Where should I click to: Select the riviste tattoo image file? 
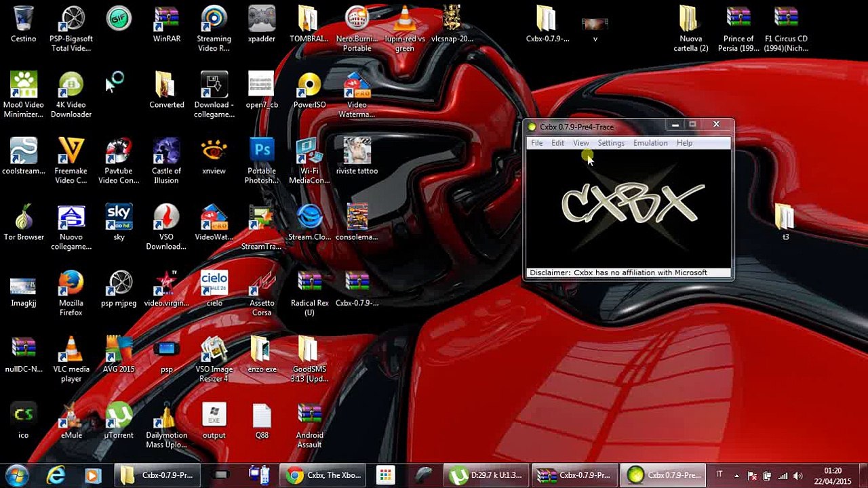[x=357, y=157]
